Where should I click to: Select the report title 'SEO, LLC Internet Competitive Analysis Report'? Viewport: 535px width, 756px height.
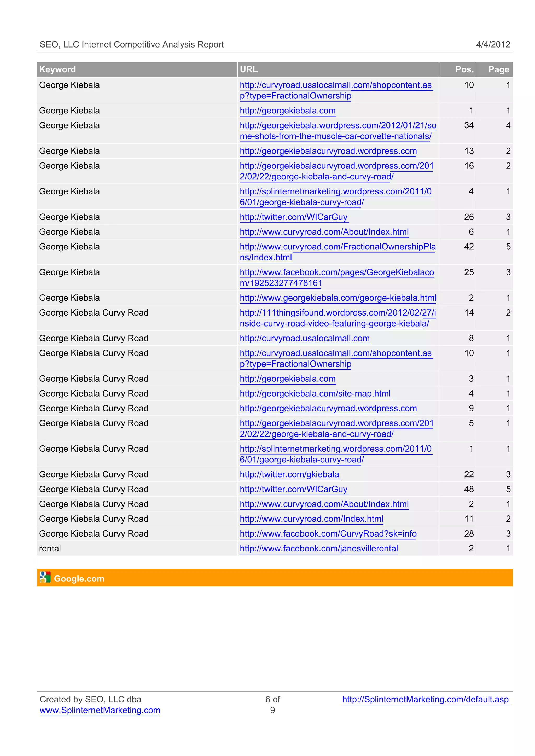pos(131,44)
